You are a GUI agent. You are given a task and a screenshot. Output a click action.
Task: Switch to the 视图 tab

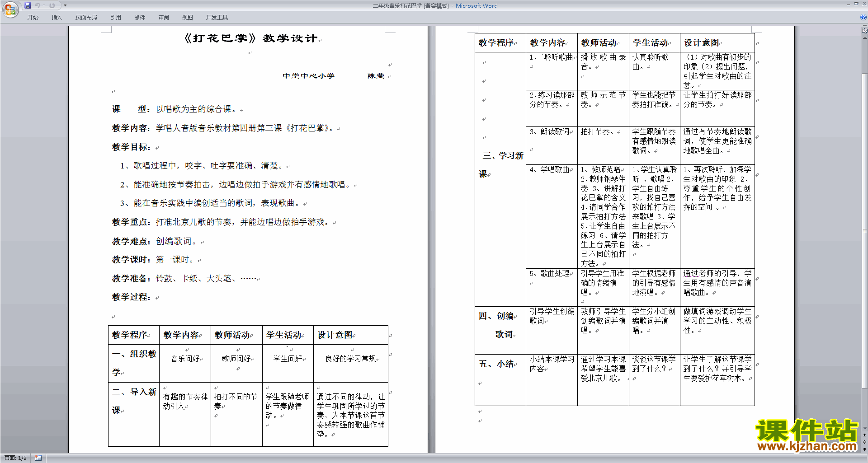coord(187,18)
